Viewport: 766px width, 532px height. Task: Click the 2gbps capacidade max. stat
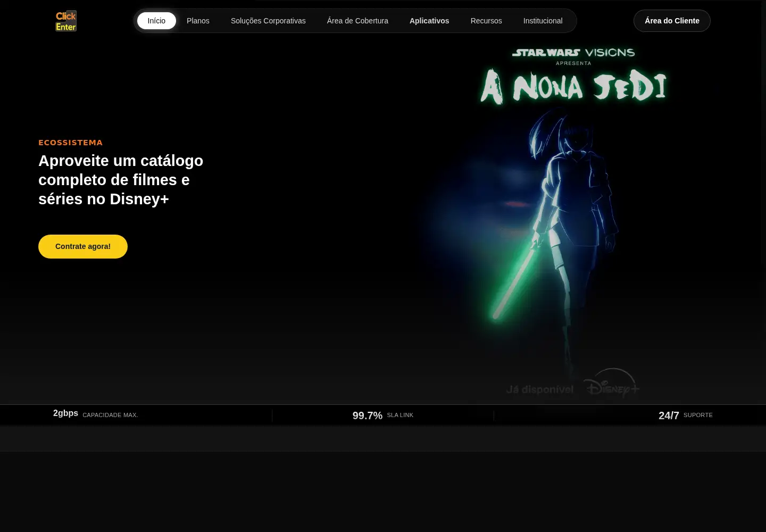point(96,414)
